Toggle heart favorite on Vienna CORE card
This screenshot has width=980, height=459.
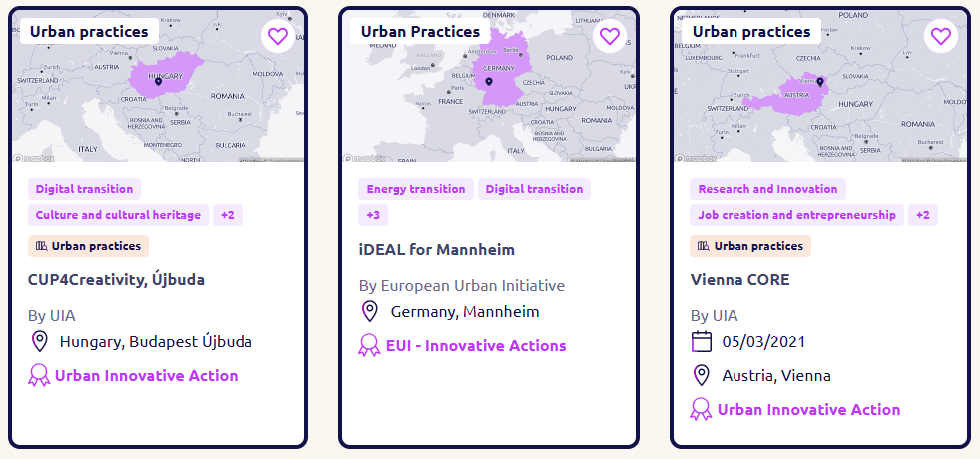(941, 36)
